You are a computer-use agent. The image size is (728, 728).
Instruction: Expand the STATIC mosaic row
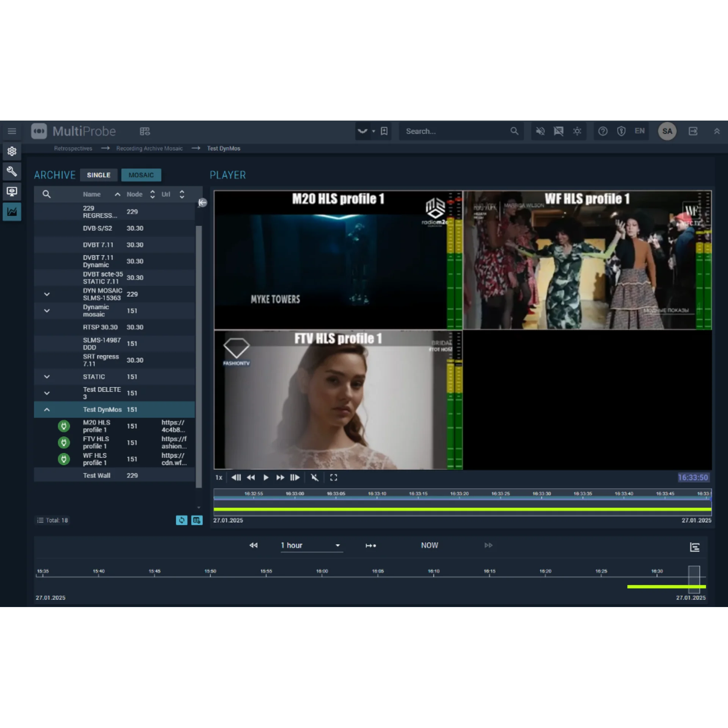pos(47,377)
